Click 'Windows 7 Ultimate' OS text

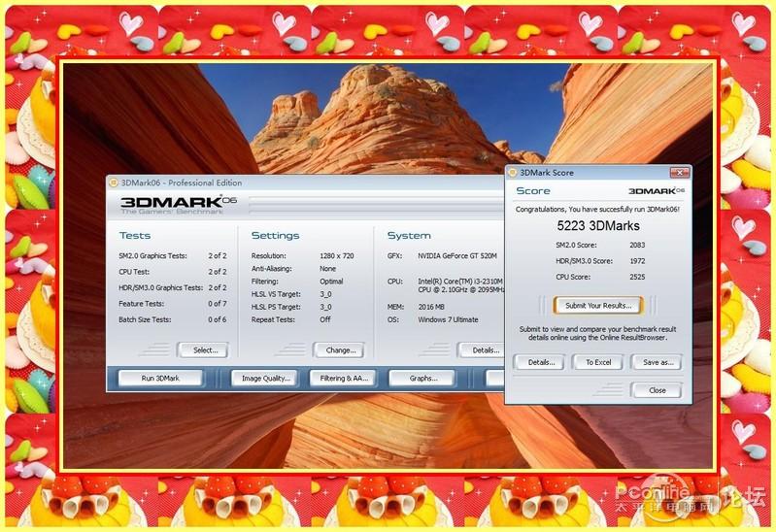pyautogui.click(x=448, y=319)
